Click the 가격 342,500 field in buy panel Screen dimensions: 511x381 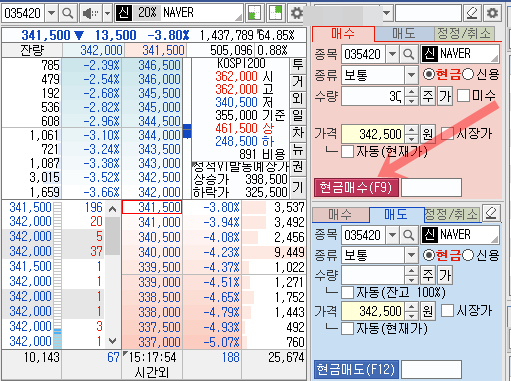tap(373, 134)
